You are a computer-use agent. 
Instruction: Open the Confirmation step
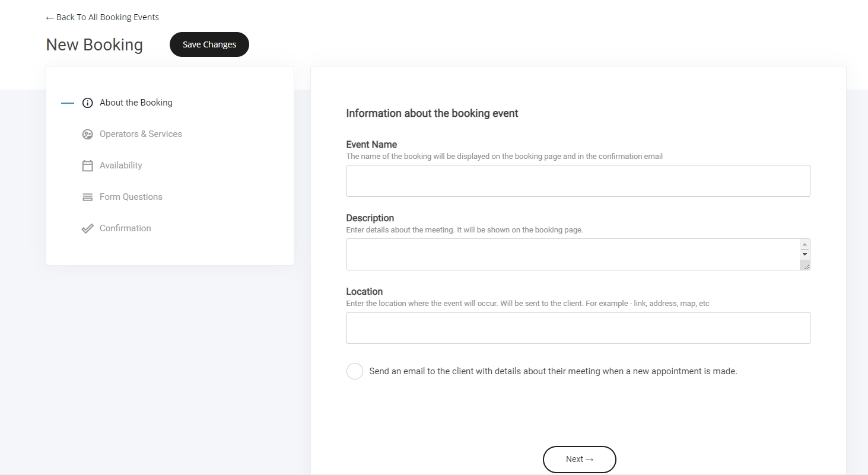(x=125, y=228)
